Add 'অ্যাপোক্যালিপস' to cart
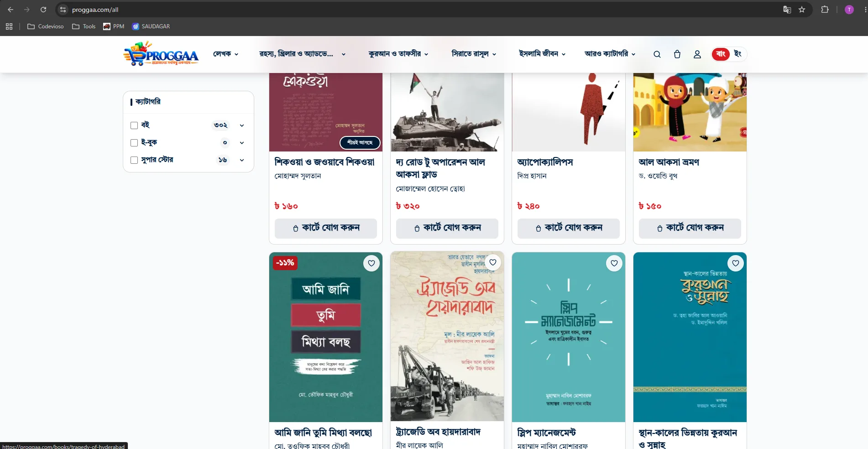This screenshot has width=868, height=449. click(569, 228)
